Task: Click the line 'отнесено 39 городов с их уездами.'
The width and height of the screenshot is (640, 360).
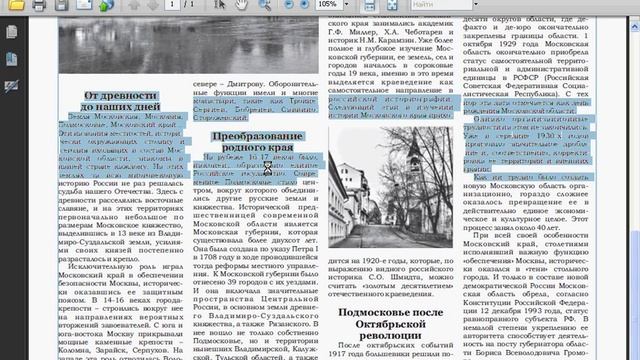Action: coord(256,282)
